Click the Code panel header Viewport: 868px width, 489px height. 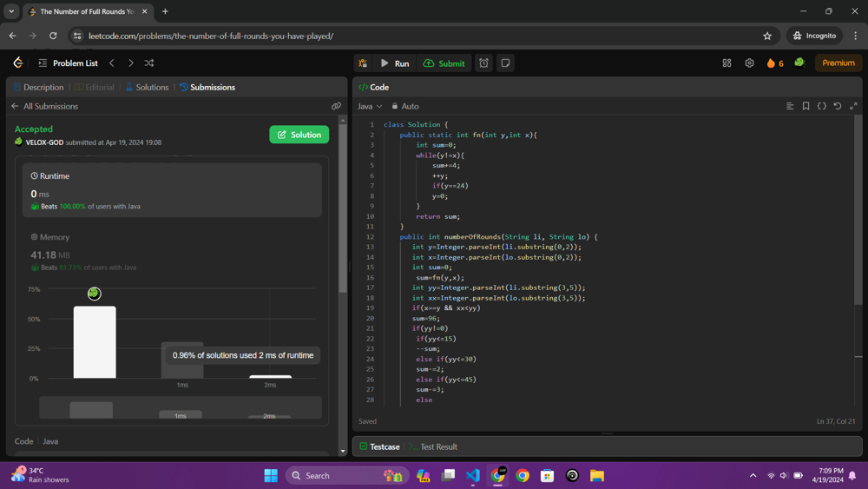374,87
